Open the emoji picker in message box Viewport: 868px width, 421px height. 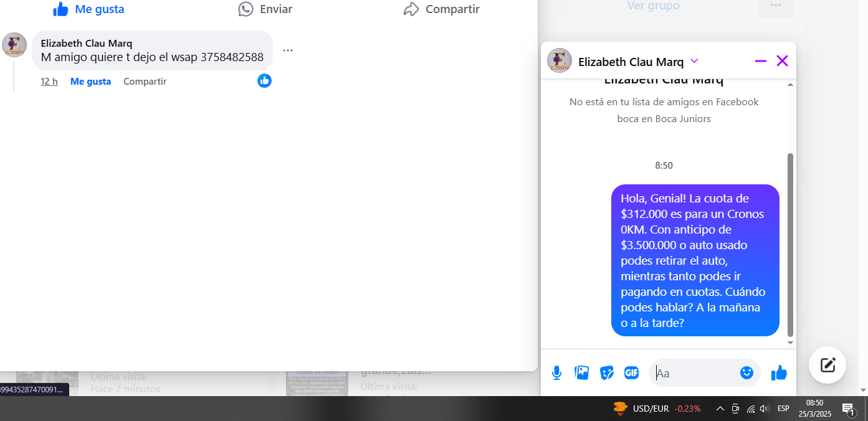point(746,372)
